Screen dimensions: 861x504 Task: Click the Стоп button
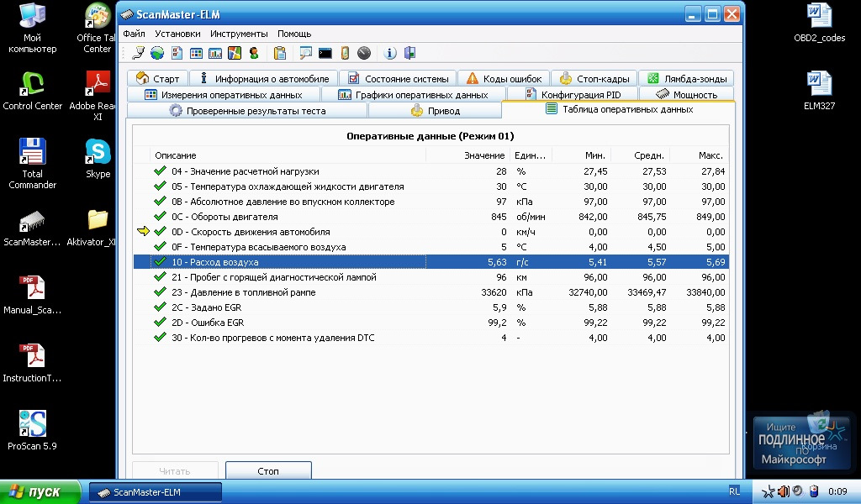268,470
